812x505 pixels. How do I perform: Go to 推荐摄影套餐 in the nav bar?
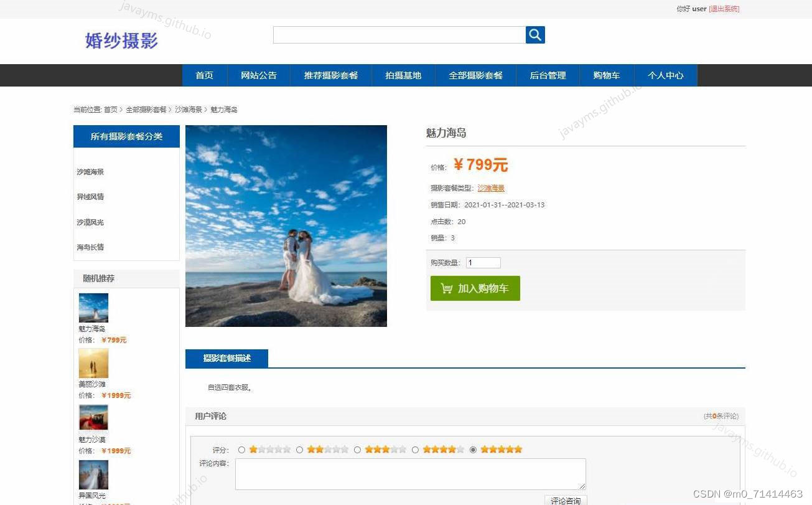331,75
